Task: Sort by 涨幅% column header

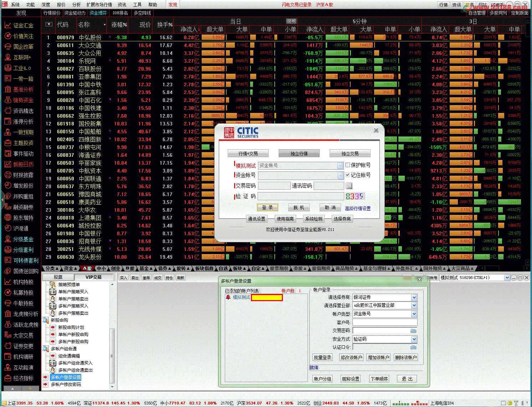Action: (119, 25)
